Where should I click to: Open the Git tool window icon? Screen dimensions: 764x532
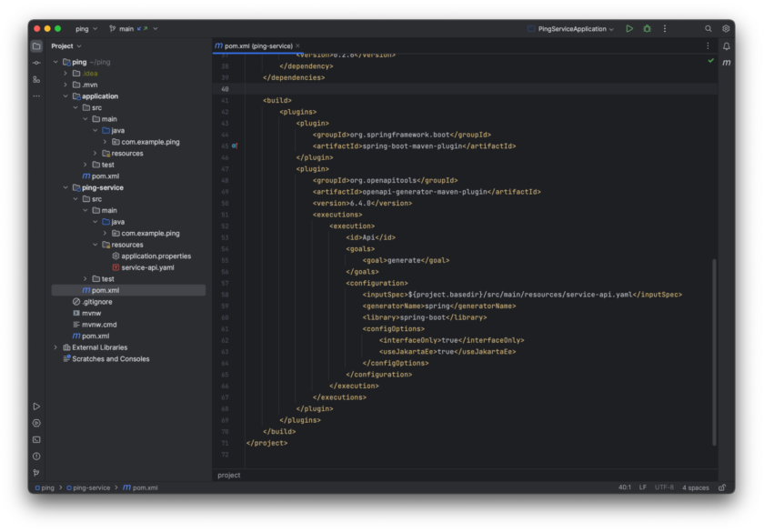(x=36, y=474)
